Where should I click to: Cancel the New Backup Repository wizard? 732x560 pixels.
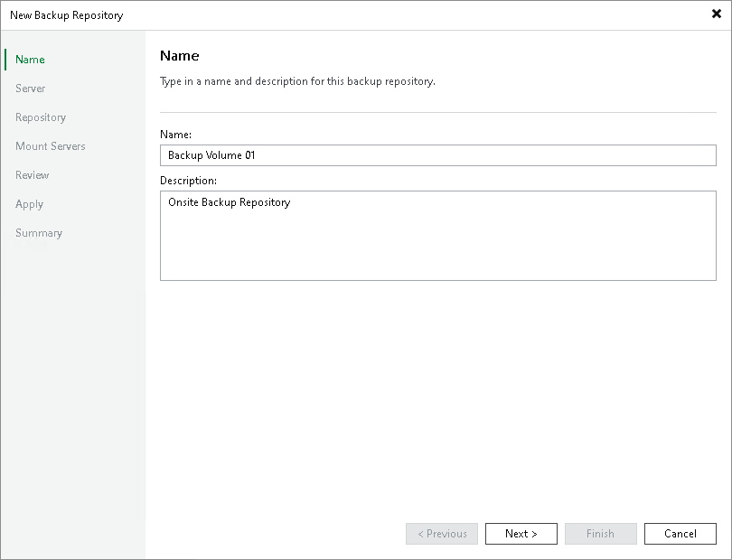click(x=680, y=533)
